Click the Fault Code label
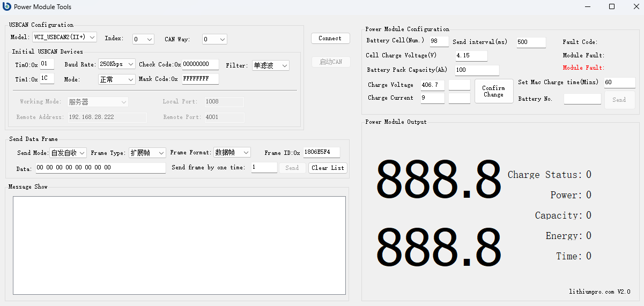 [x=580, y=42]
